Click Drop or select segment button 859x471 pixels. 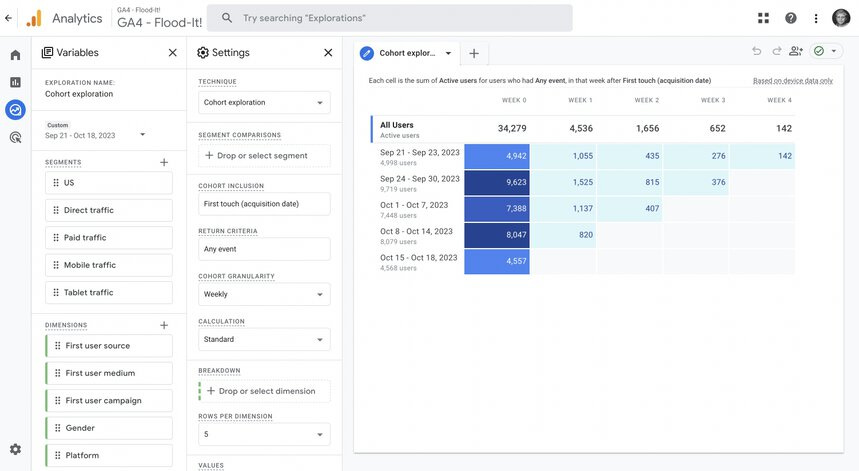coord(264,156)
